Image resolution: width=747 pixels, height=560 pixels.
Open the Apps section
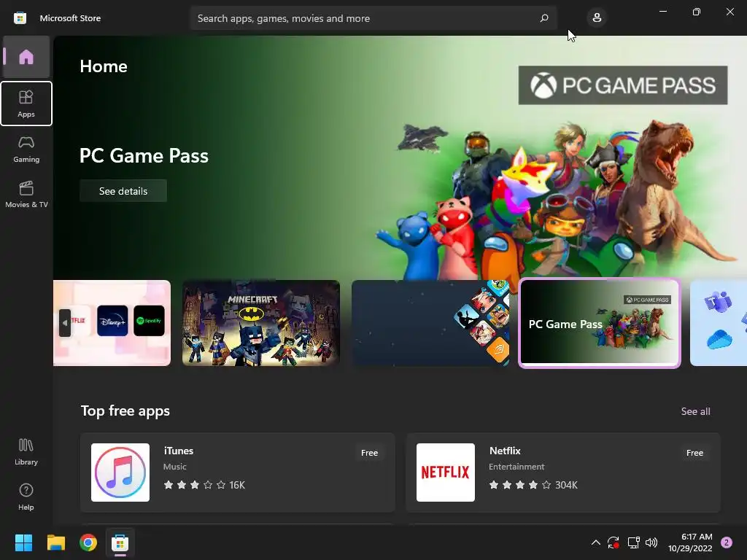(x=26, y=104)
